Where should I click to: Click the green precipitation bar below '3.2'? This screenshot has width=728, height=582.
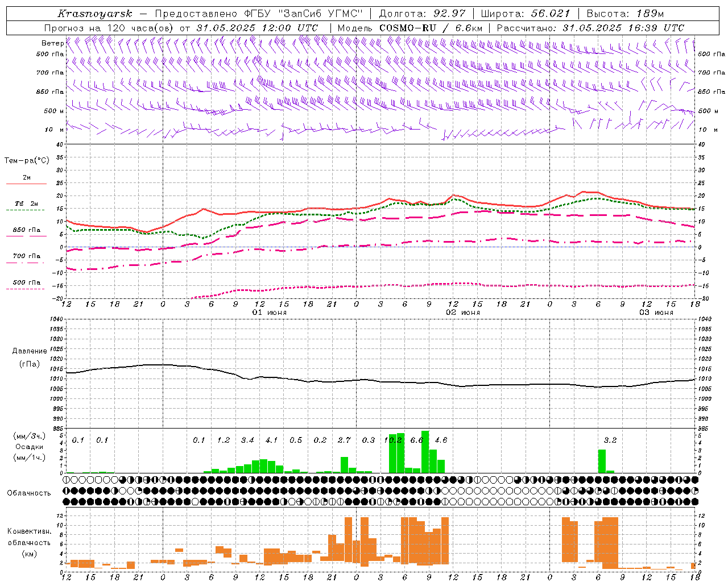coord(602,461)
